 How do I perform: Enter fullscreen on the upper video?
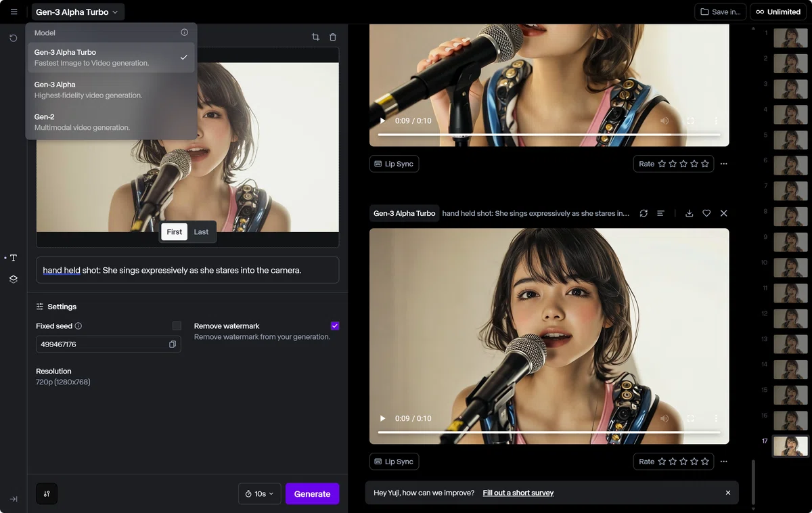tap(690, 120)
